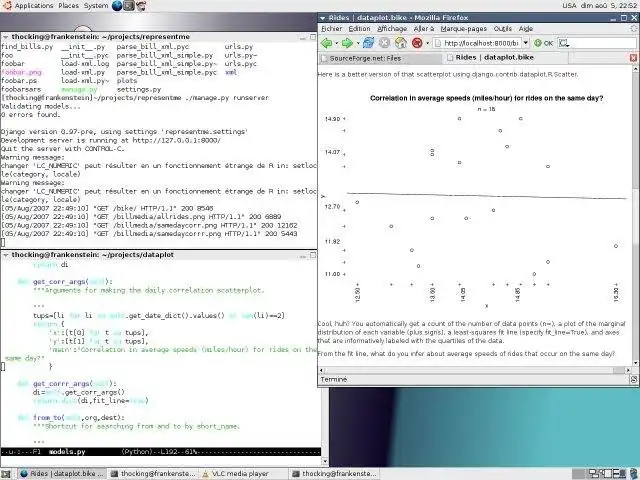The width and height of the screenshot is (640, 480).
Task: Open the Firefox window menu arrow in the title bar
Action: tap(322, 18)
